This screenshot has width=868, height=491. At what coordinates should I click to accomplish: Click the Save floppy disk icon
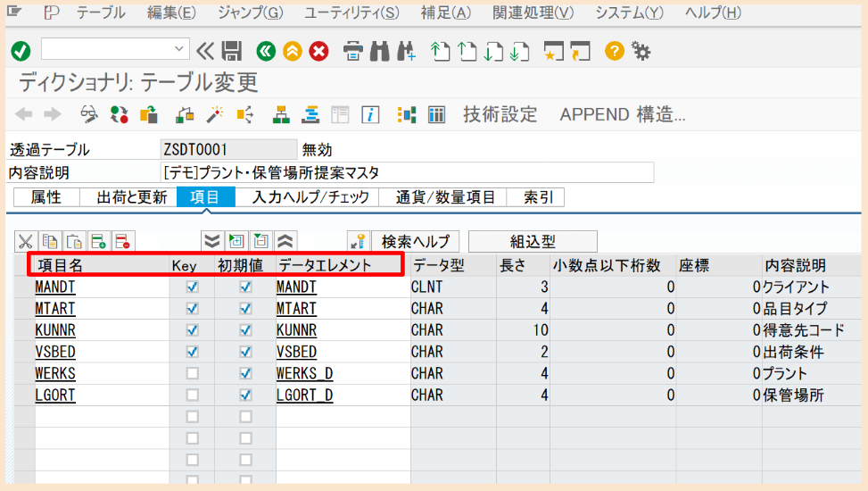click(231, 51)
